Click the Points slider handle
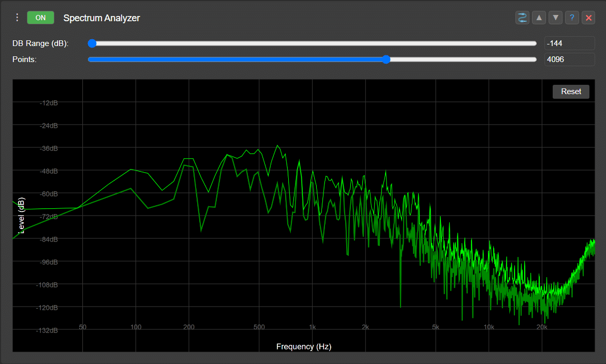Viewport: 606px width, 364px height. click(x=386, y=59)
